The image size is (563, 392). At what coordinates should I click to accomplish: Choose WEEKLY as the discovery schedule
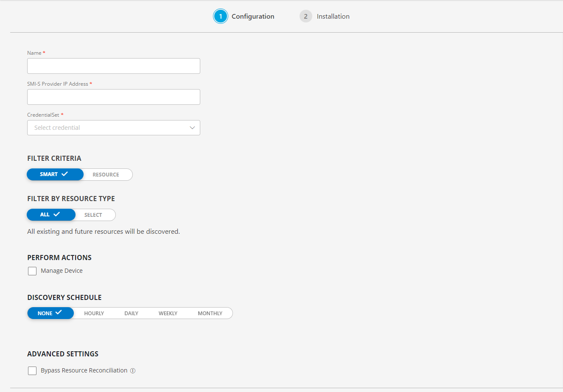[168, 313]
